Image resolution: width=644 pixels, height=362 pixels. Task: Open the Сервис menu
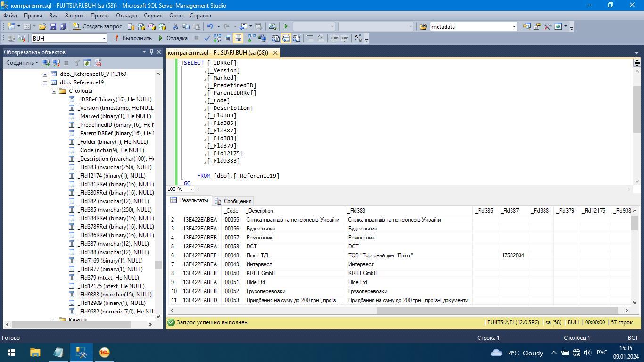point(153,15)
